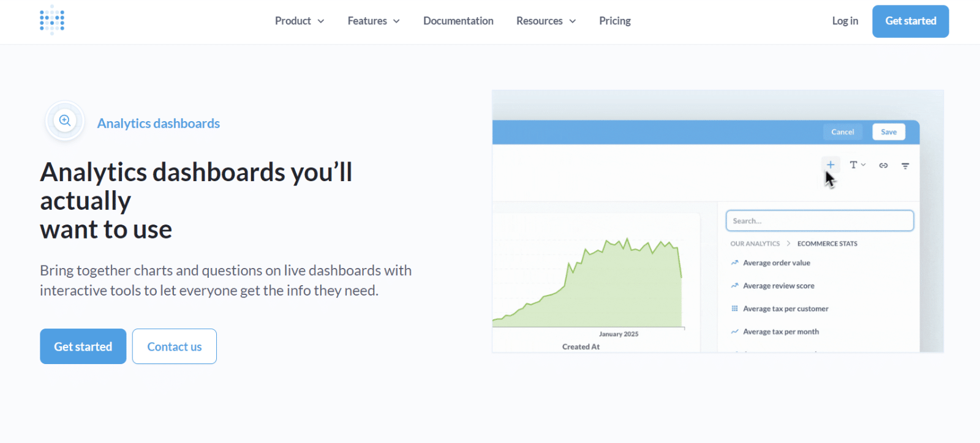Open the Pricing page
980x443 pixels.
615,21
